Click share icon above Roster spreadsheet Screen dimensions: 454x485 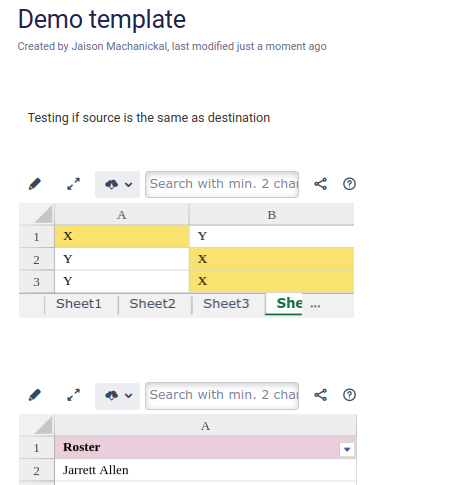pos(320,395)
